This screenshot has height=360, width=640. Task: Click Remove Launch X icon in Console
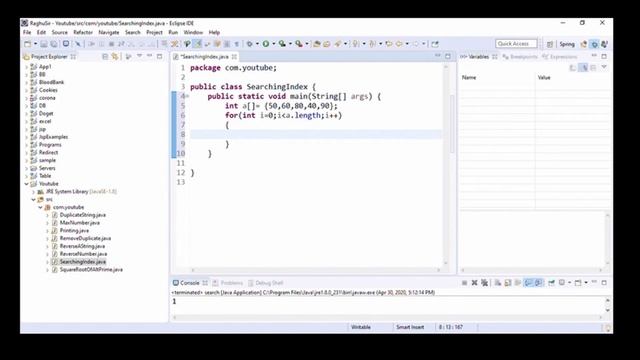pyautogui.click(x=474, y=282)
